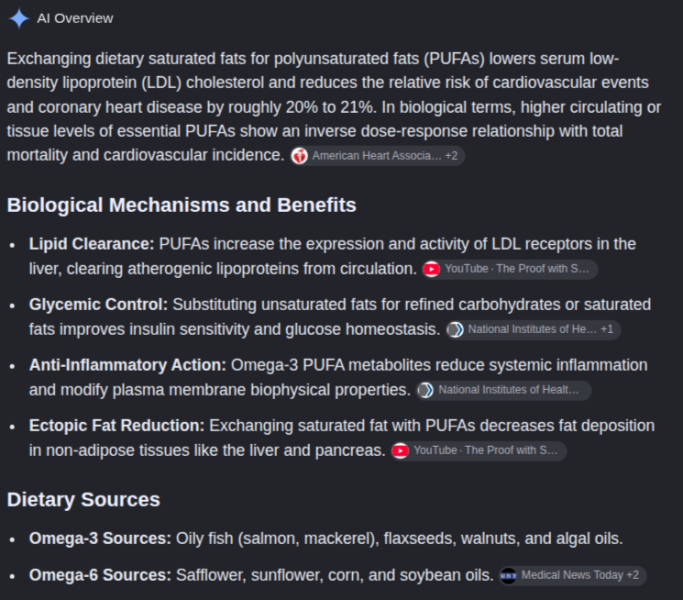Click the NIH icon in Glycemic Control citation

(x=455, y=330)
